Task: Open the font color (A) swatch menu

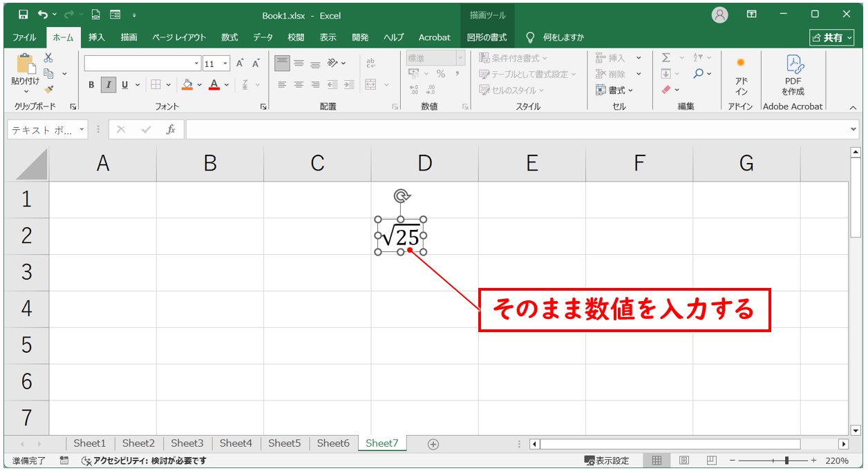Action: tap(214, 85)
